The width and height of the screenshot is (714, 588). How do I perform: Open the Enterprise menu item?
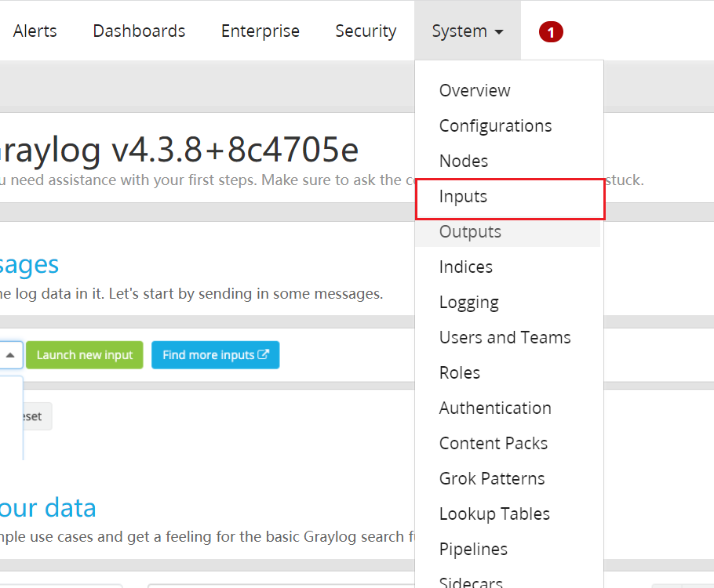pyautogui.click(x=260, y=31)
